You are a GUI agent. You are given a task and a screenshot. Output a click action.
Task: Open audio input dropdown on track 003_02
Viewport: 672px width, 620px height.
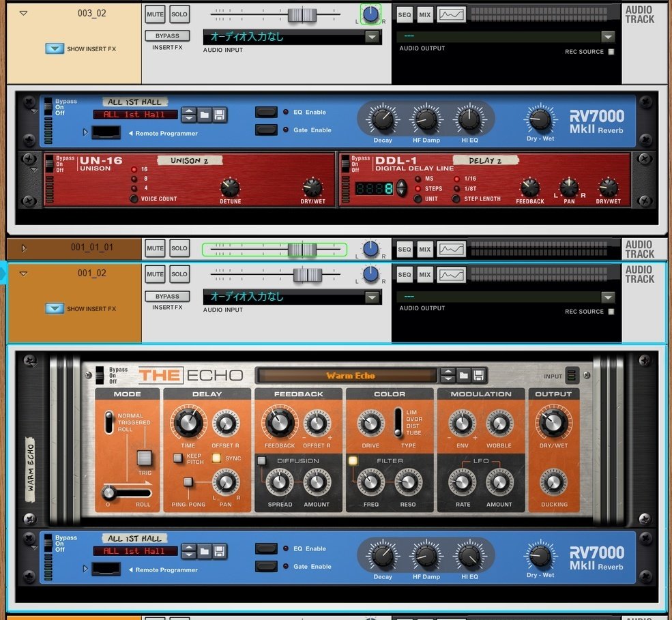pyautogui.click(x=372, y=38)
